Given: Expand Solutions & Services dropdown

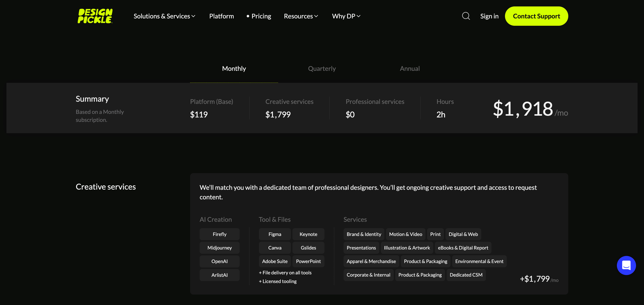Looking at the screenshot, I should pos(164,16).
